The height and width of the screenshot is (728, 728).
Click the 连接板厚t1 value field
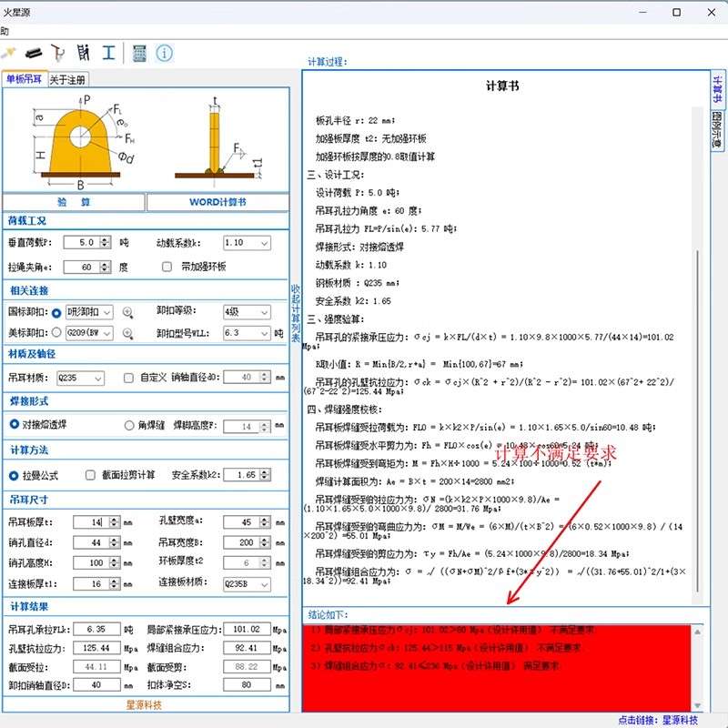pyautogui.click(x=96, y=583)
